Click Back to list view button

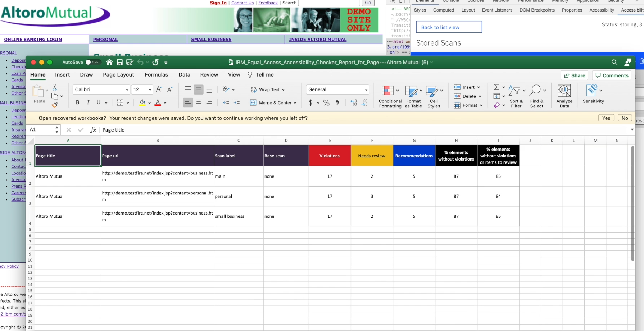pyautogui.click(x=449, y=27)
